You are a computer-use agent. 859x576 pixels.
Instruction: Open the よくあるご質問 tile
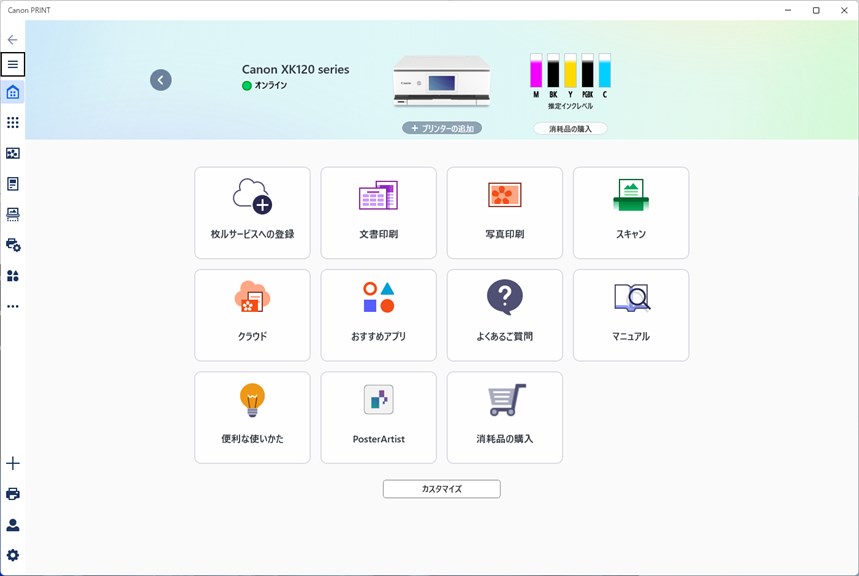505,315
